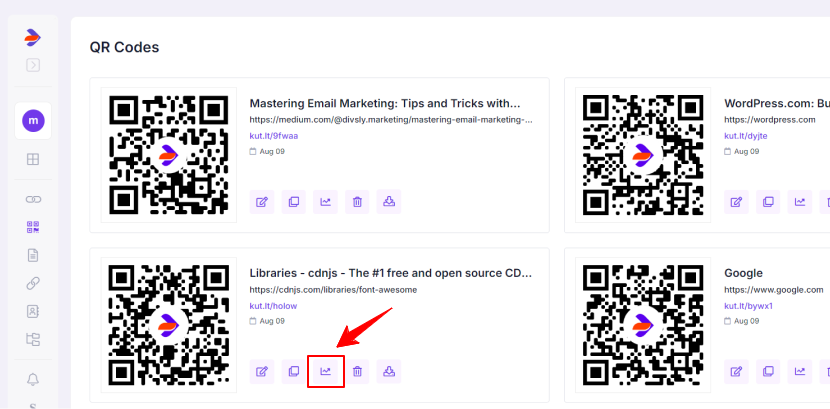
Task: Click the Libraries - cdnjs title
Action: pyautogui.click(x=391, y=273)
